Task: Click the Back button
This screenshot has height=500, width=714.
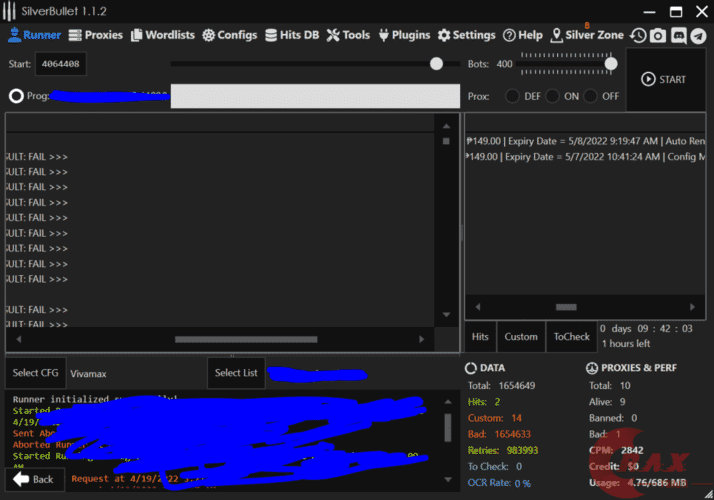Action: coord(35,479)
